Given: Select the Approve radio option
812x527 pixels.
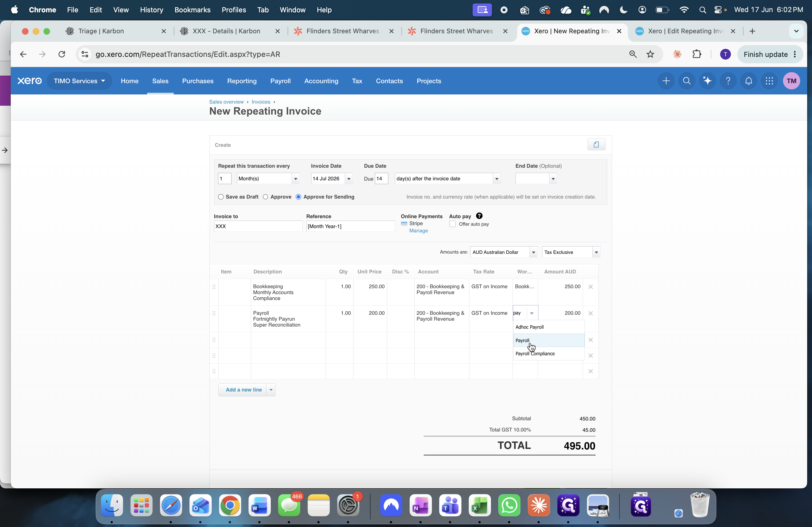Looking at the screenshot, I should click(x=266, y=197).
